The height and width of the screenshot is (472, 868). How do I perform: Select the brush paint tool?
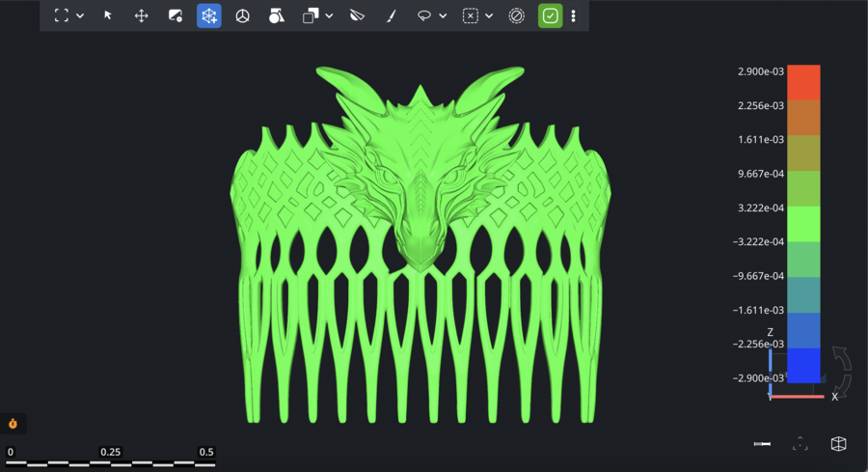391,15
